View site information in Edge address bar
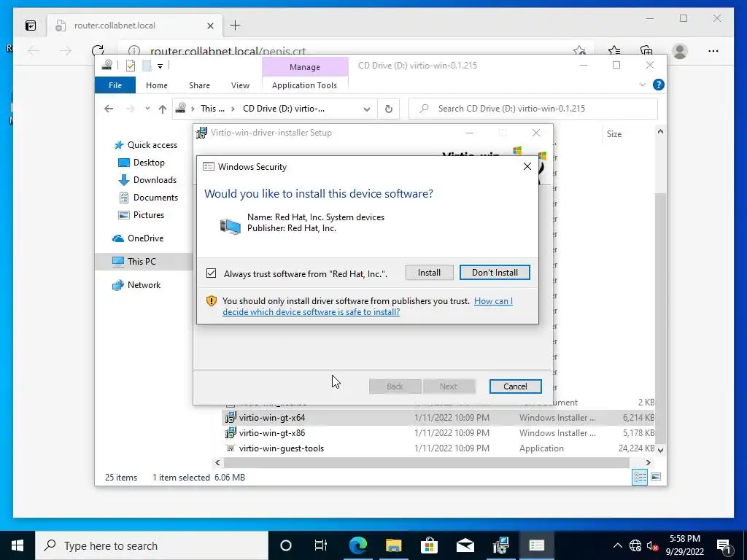Screen dimensions: 747x560 pos(134,51)
